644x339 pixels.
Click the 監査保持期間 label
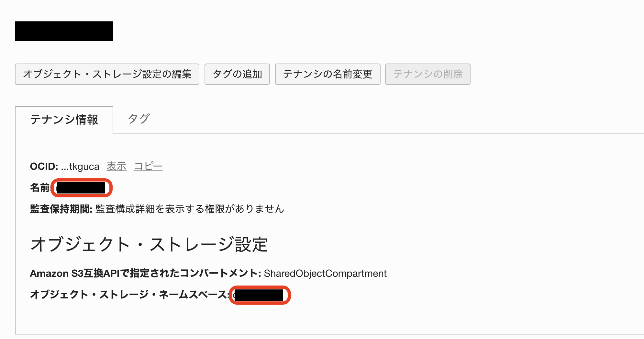[61, 209]
